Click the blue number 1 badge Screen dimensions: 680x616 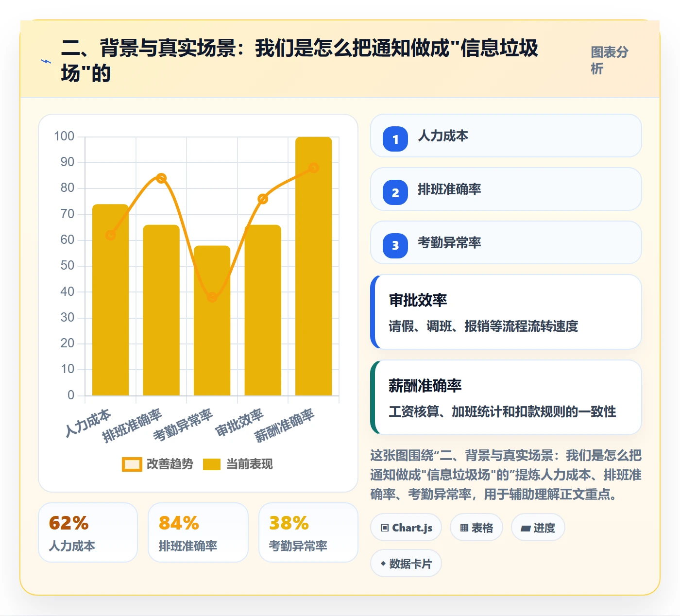coord(395,139)
